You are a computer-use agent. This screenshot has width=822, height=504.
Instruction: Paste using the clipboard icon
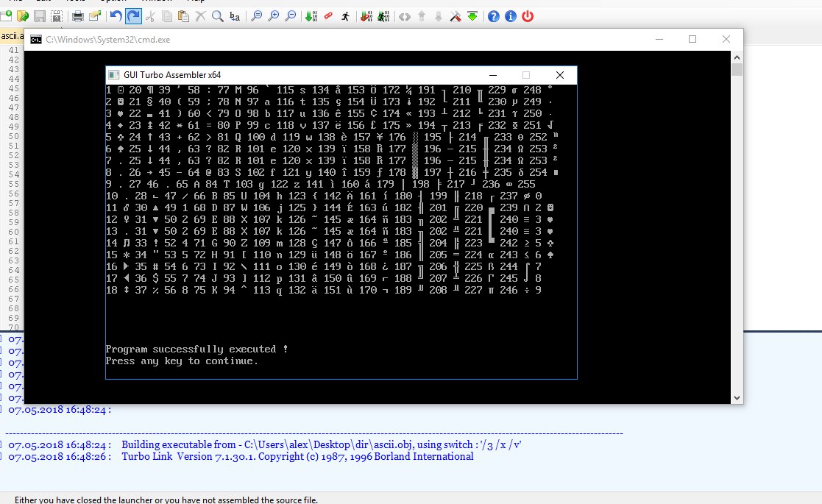coord(183,16)
